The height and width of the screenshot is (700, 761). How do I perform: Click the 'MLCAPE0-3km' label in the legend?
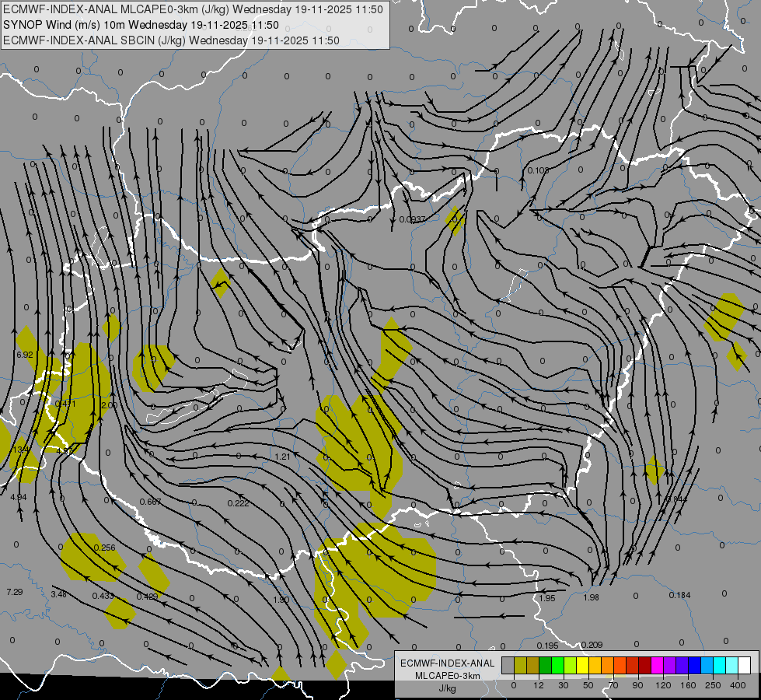[448, 676]
